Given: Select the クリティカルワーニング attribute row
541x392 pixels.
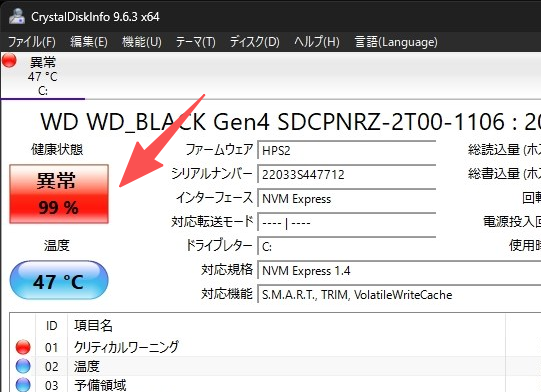Looking at the screenshot, I should pos(275,347).
